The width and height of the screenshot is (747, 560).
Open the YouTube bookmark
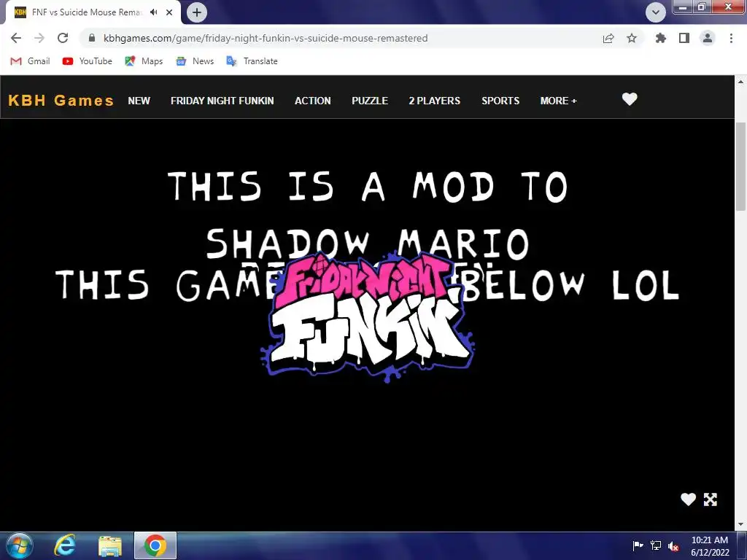(88, 61)
